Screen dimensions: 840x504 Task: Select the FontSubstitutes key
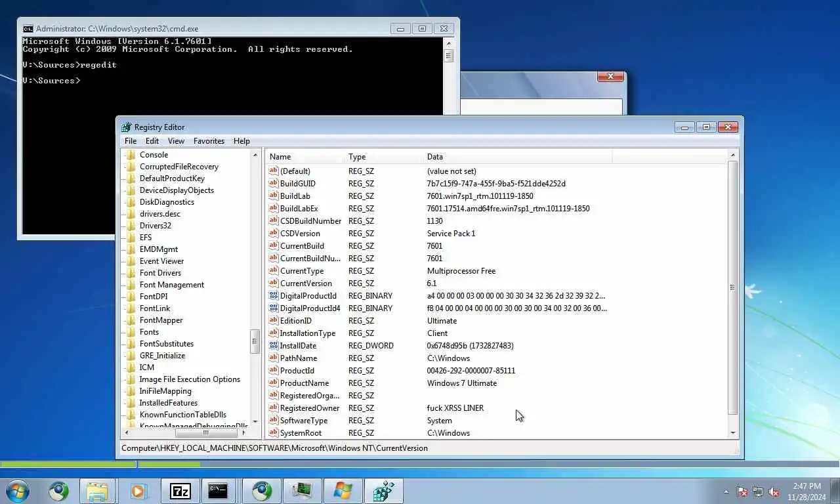(167, 344)
